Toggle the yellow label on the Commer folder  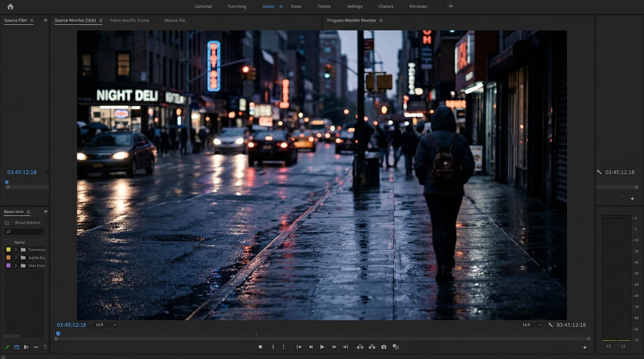[8, 250]
